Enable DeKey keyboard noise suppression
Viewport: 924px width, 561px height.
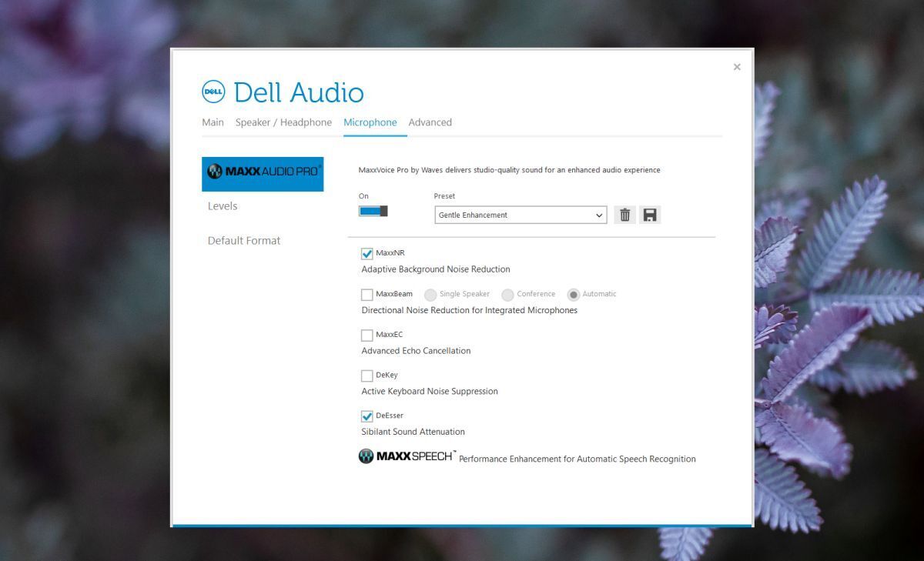coord(367,376)
